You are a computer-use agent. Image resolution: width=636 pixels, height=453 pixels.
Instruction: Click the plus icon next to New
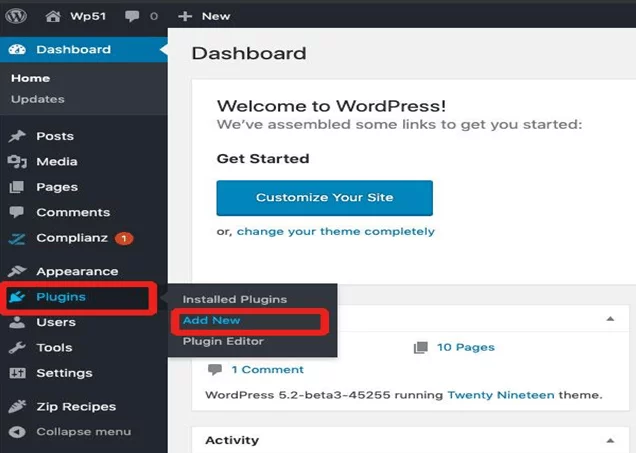click(185, 16)
